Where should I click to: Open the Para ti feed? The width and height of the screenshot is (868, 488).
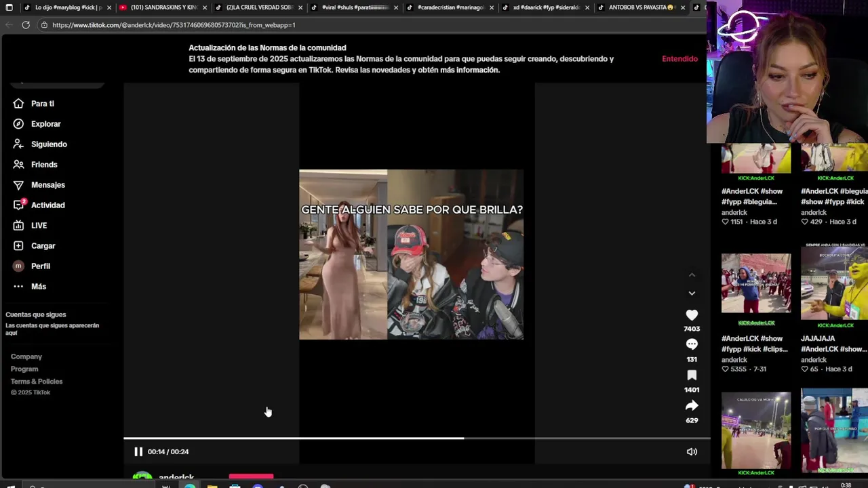tap(42, 104)
